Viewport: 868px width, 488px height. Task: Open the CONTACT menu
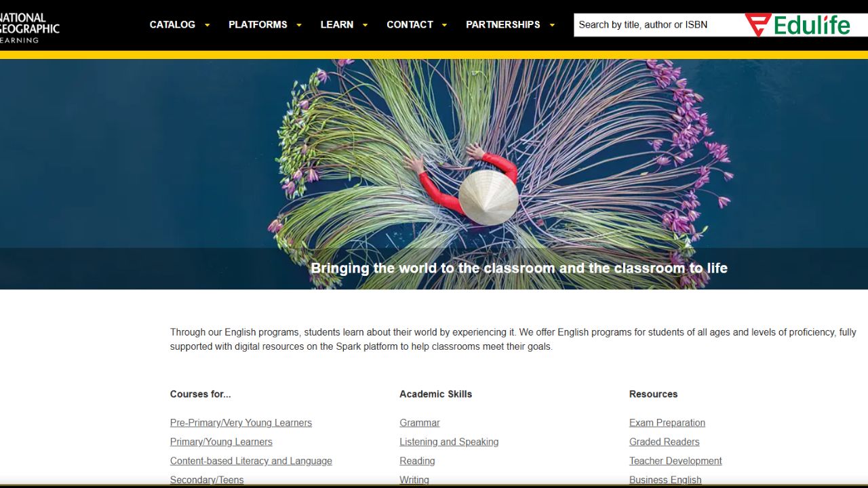coord(410,24)
